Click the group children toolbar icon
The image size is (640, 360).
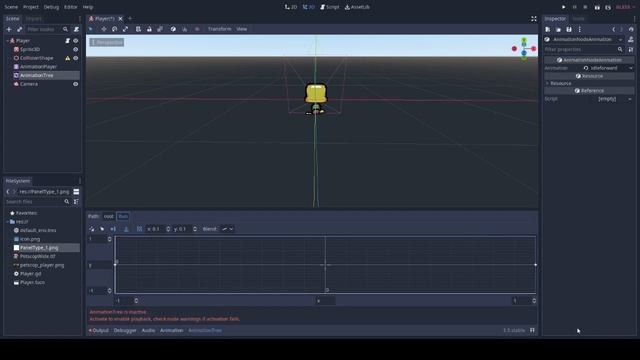pyautogui.click(x=160, y=29)
